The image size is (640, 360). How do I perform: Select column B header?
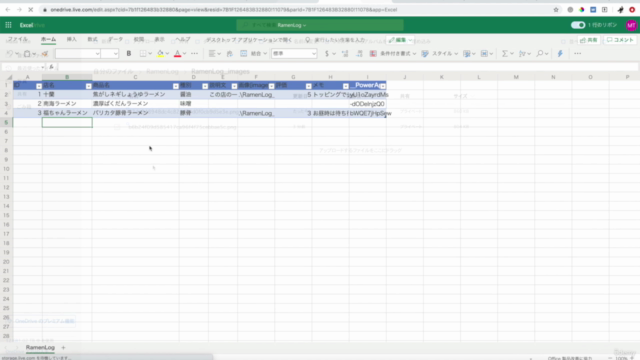[x=67, y=77]
